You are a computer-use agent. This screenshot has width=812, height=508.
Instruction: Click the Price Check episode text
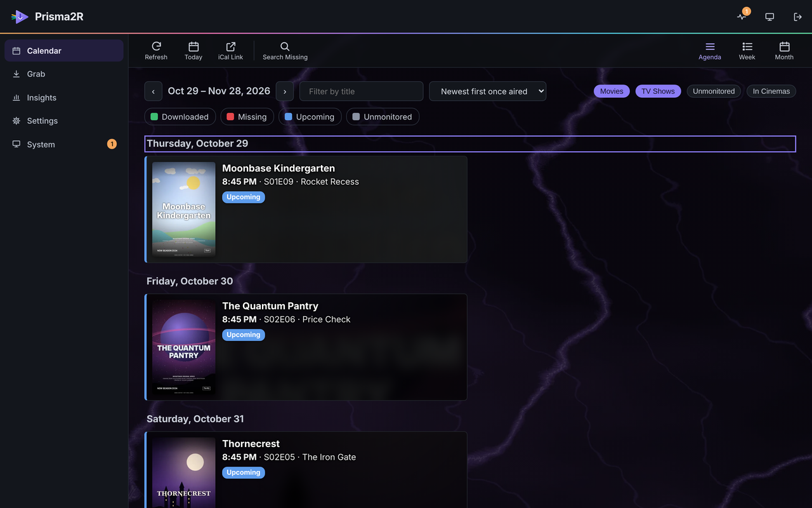[327, 319]
